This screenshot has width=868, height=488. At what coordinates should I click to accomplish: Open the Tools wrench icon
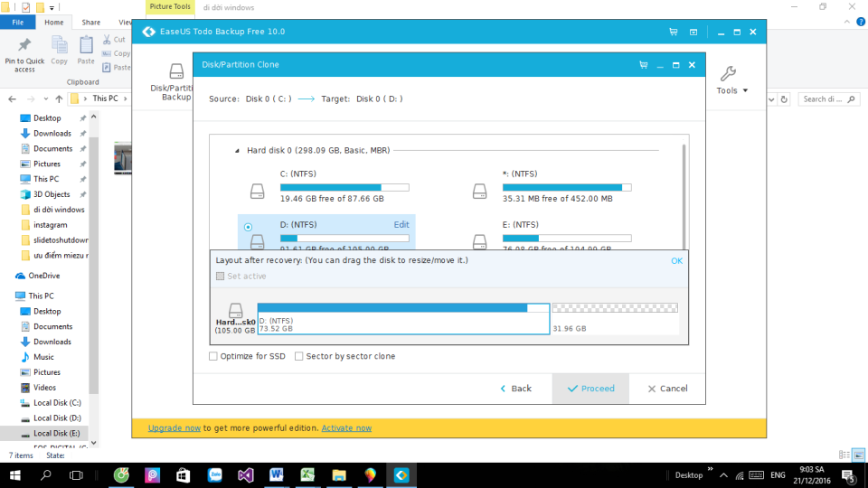(728, 73)
